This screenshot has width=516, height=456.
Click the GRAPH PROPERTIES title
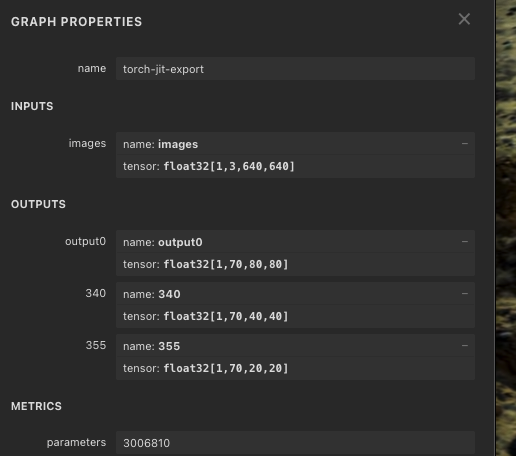coord(76,22)
